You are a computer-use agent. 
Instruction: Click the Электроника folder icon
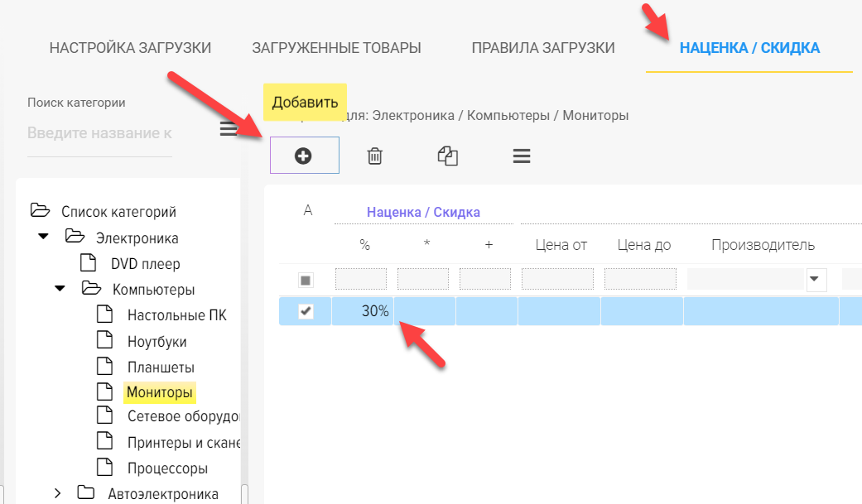point(75,237)
